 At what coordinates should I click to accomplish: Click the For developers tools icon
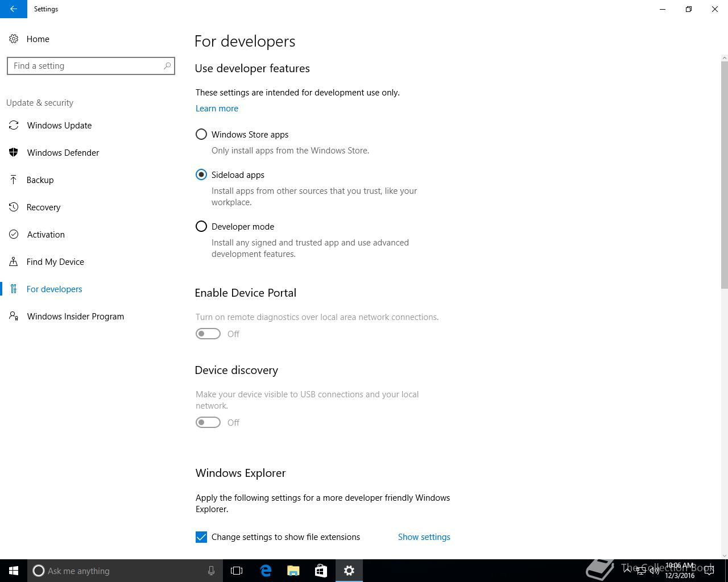pyautogui.click(x=14, y=289)
